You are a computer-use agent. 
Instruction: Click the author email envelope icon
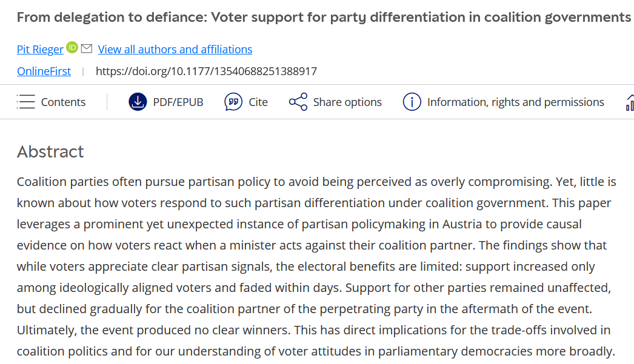click(87, 48)
